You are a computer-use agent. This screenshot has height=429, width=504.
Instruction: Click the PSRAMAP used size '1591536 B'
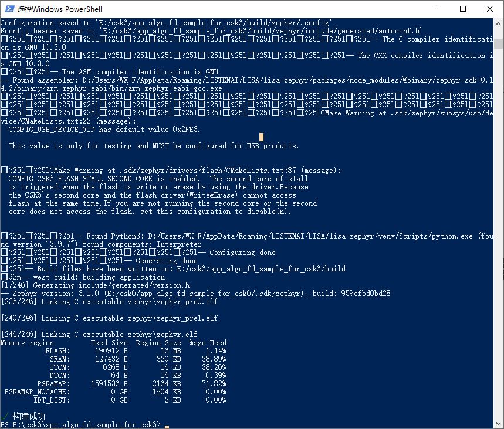click(x=109, y=384)
